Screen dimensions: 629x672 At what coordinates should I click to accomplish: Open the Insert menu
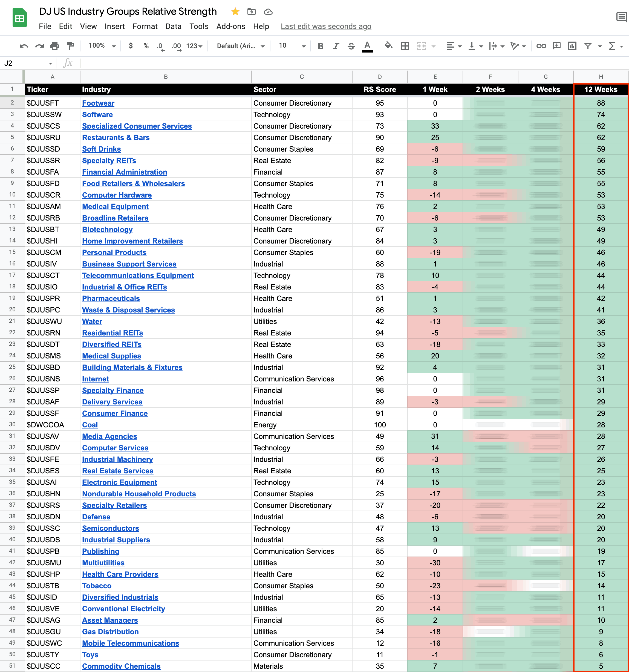[115, 26]
